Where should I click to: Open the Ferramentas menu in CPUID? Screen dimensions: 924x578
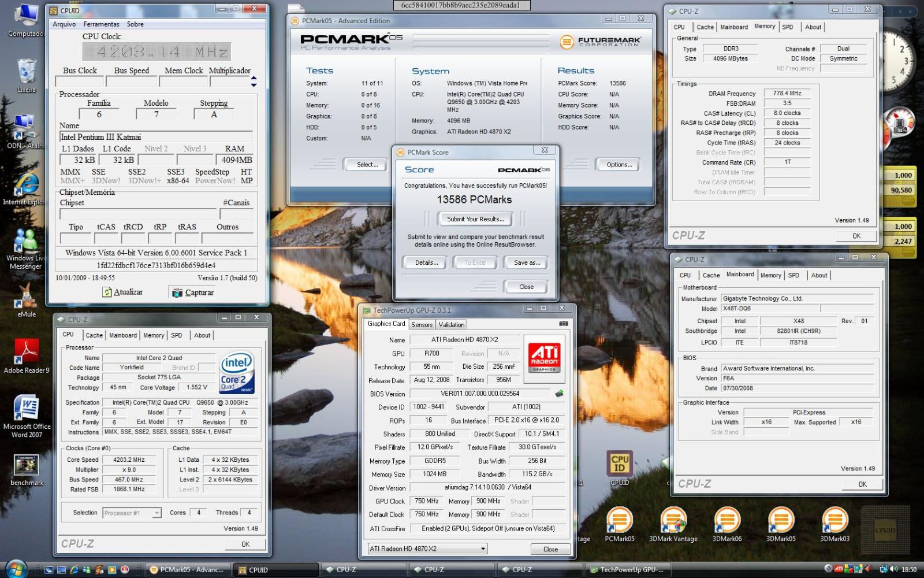click(x=102, y=24)
